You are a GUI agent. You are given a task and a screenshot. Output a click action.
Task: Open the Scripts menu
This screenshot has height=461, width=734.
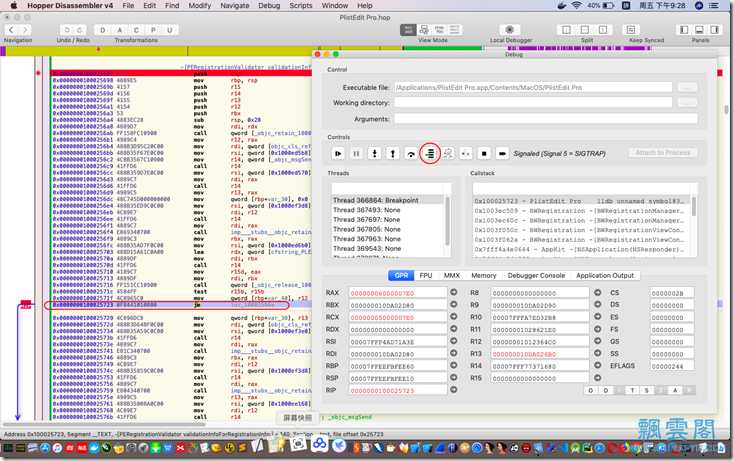pyautogui.click(x=301, y=6)
